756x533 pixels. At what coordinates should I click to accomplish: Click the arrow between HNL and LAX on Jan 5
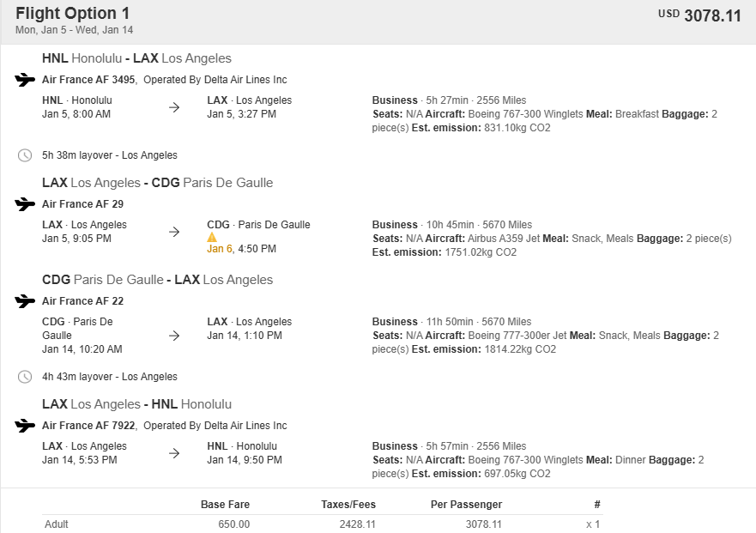174,107
